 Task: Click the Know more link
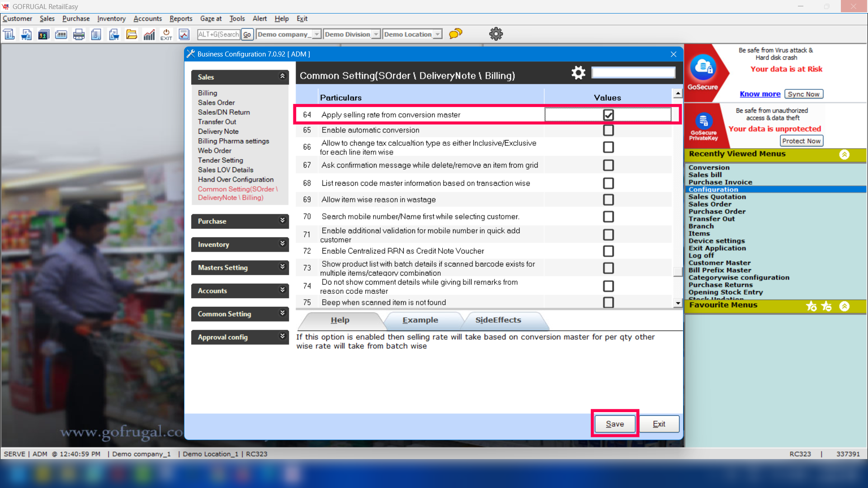[x=760, y=94]
